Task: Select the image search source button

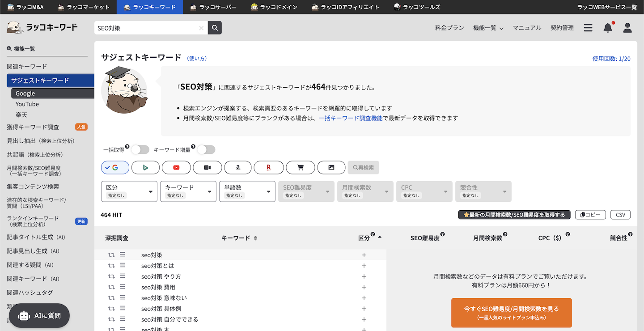Action: tap(331, 167)
